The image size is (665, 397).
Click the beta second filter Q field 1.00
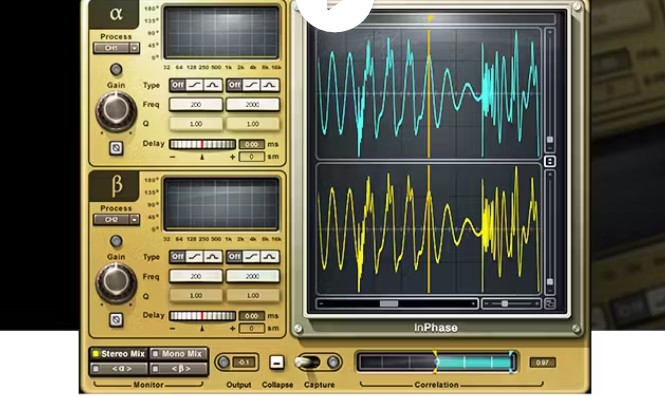click(x=252, y=296)
